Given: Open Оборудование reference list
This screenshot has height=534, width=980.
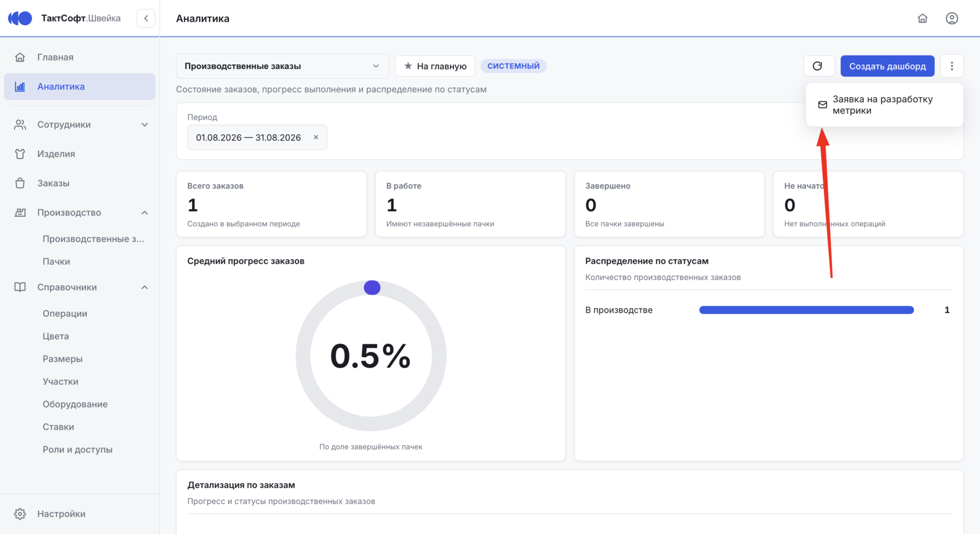Looking at the screenshot, I should 75,404.
